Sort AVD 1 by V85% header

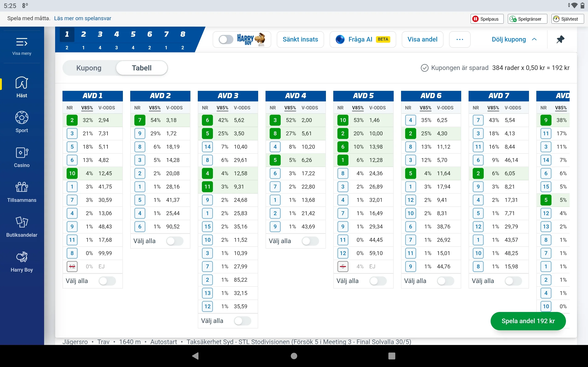(x=87, y=108)
